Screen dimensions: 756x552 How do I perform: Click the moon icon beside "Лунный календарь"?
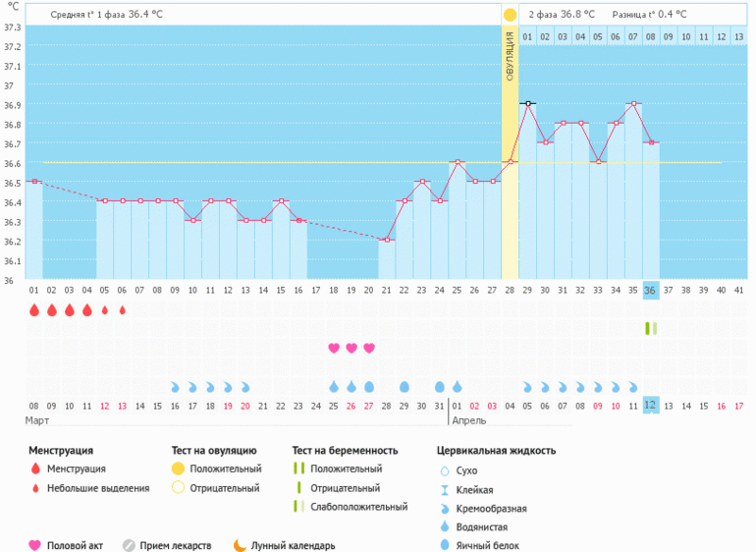tap(239, 545)
